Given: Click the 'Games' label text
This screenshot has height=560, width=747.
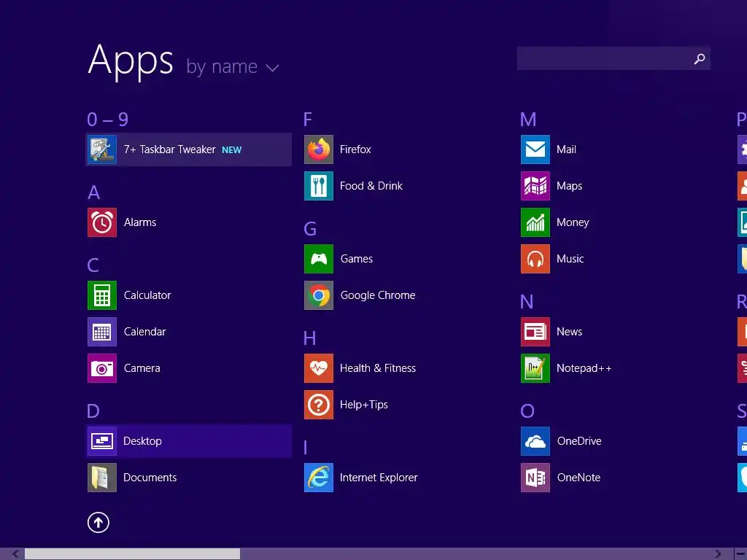Looking at the screenshot, I should pyautogui.click(x=356, y=259).
